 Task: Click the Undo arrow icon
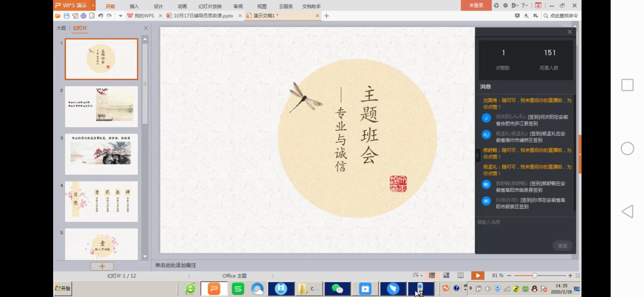pos(100,16)
